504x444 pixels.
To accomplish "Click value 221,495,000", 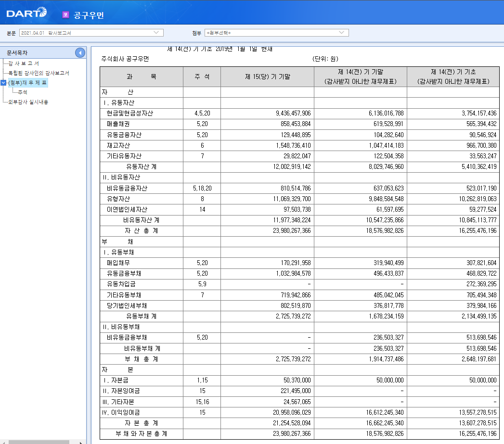I will [296, 391].
